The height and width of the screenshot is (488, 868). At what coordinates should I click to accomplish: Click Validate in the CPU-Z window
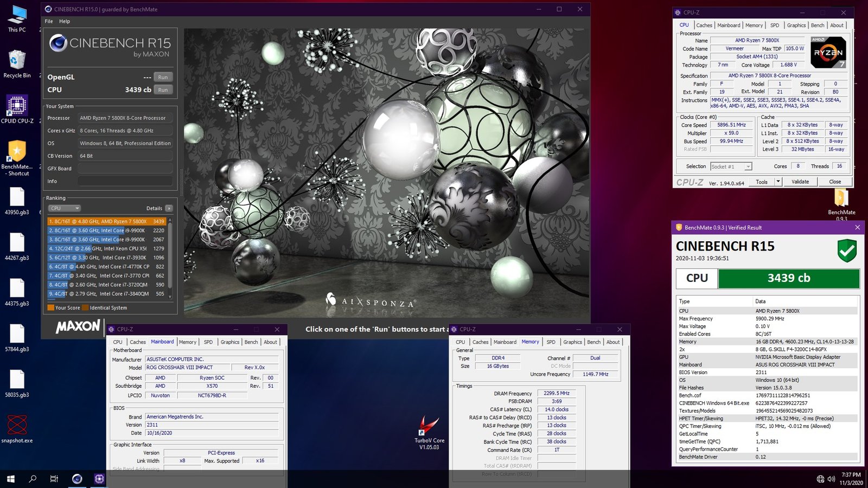(x=800, y=182)
